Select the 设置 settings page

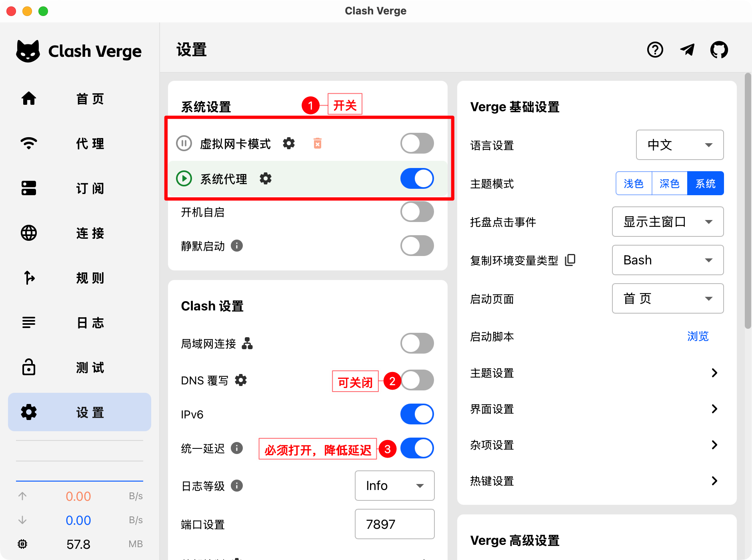coord(80,412)
